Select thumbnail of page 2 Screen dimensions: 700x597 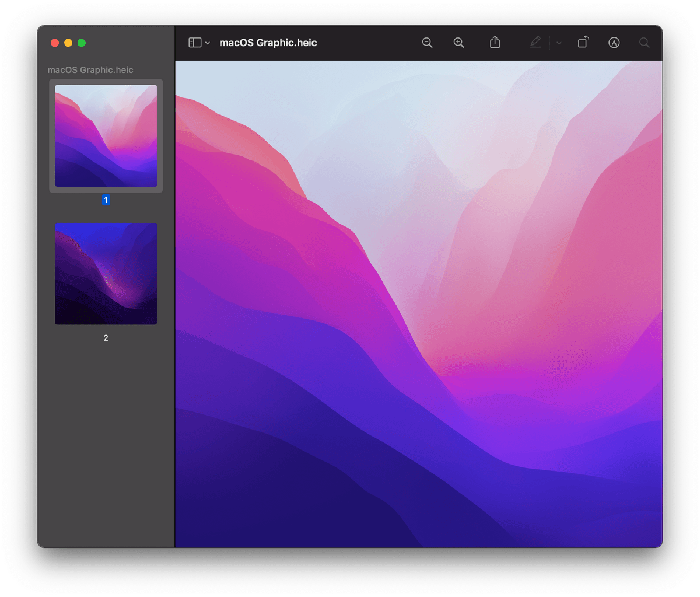106,274
